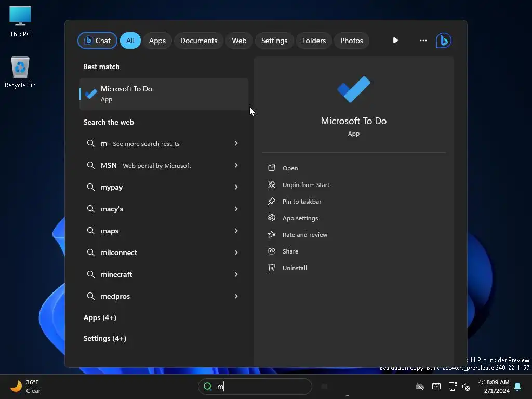Click the search icon beside maps
Viewport: 532px width, 399px height.
[90, 231]
